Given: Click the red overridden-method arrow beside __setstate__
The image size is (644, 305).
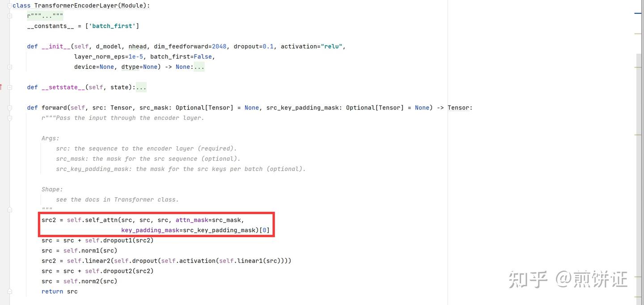Looking at the screenshot, I should (x=1, y=87).
